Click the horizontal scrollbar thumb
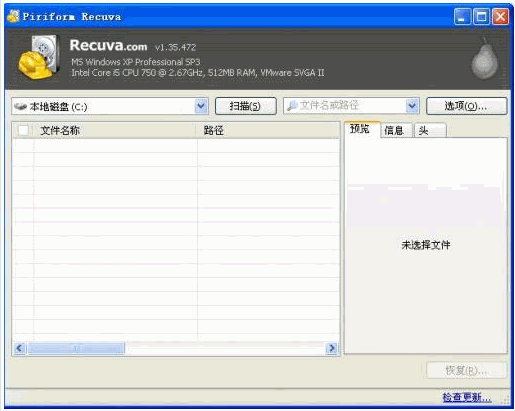The image size is (515, 411). tap(76, 348)
